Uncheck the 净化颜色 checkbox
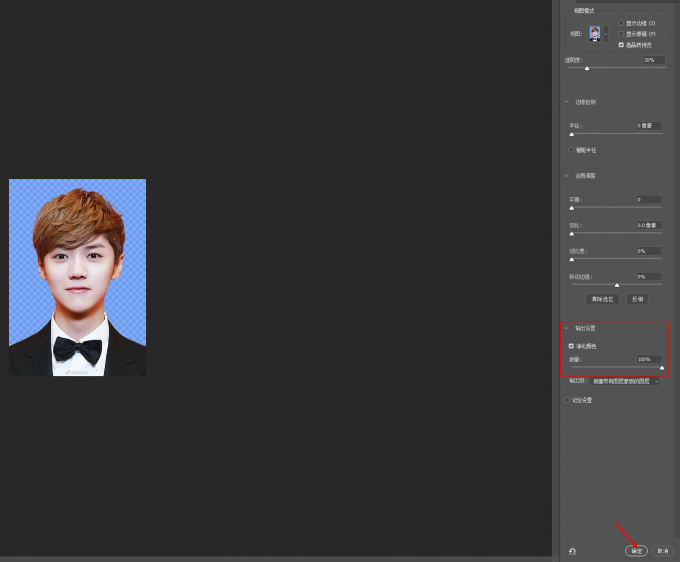Screen dimensions: 680x562 pyautogui.click(x=571, y=346)
